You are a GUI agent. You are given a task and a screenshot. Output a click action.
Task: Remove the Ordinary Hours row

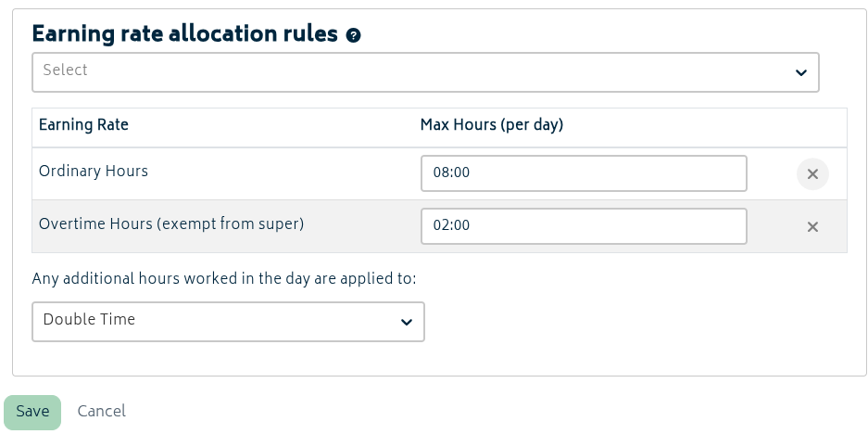click(812, 174)
